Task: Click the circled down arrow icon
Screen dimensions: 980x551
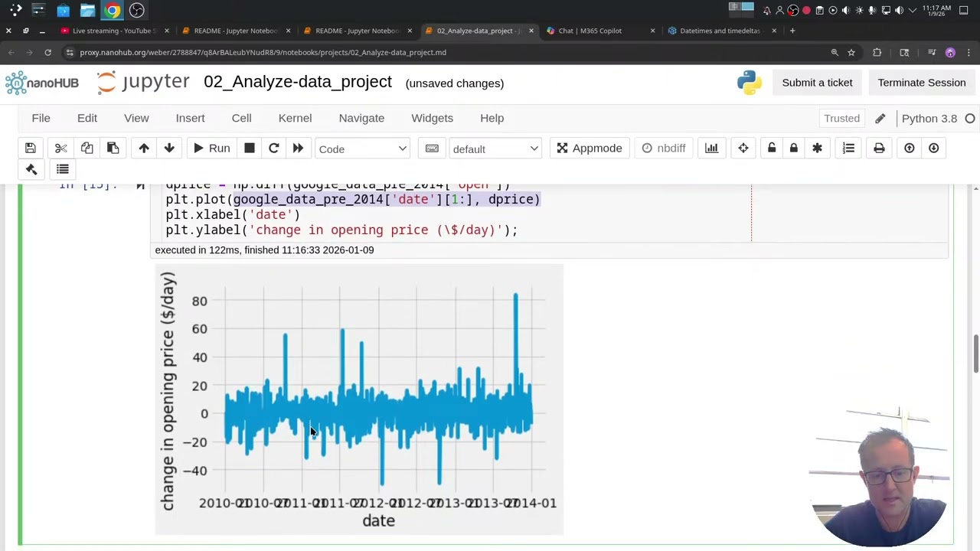Action: tap(933, 148)
